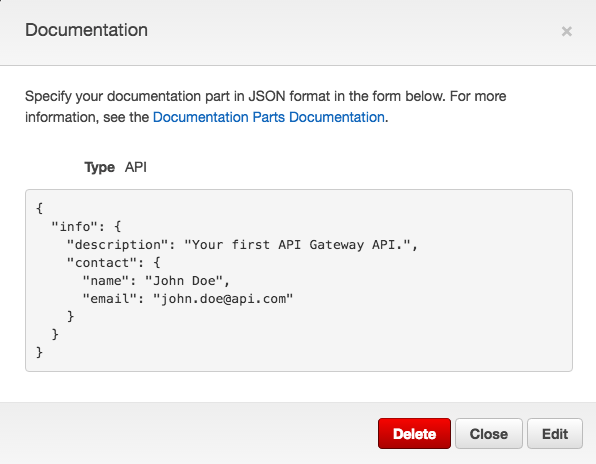Close the Documentation dialog with the X icon
The width and height of the screenshot is (596, 464).
566,31
